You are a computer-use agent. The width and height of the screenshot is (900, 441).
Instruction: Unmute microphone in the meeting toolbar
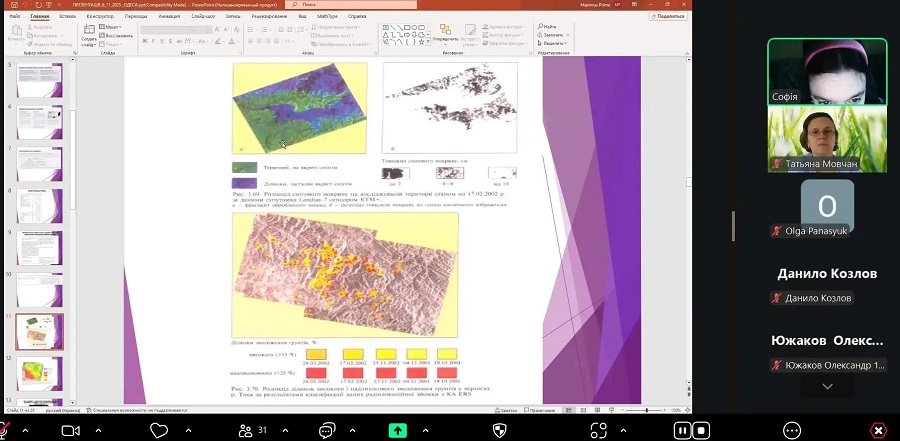(6, 430)
